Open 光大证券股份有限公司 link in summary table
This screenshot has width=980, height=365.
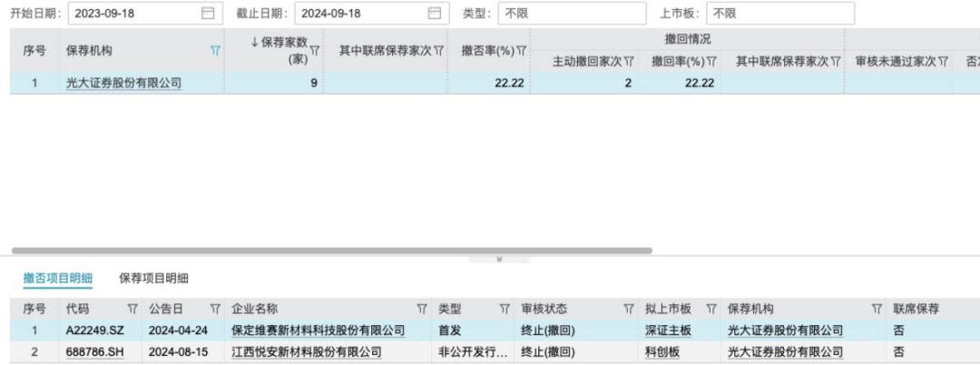[123, 83]
